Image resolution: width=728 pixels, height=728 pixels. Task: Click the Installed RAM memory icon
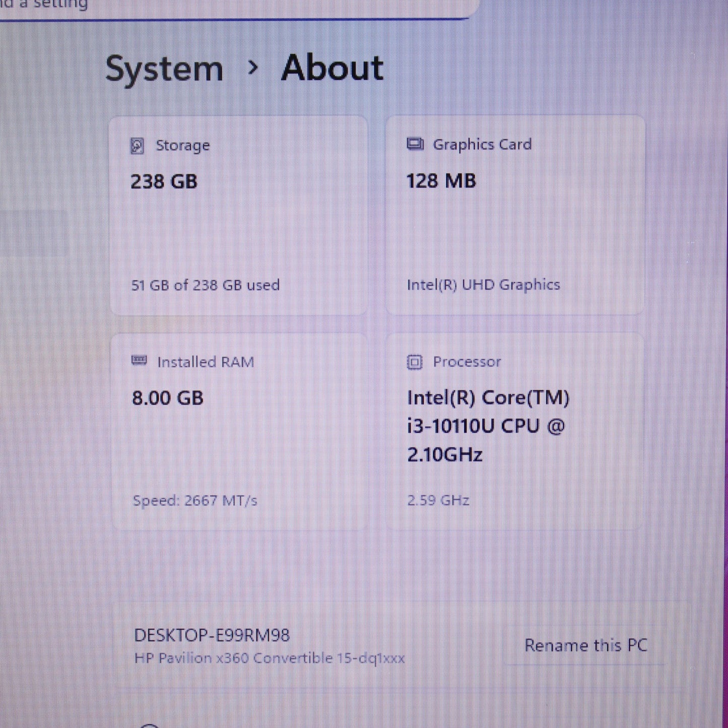138,361
